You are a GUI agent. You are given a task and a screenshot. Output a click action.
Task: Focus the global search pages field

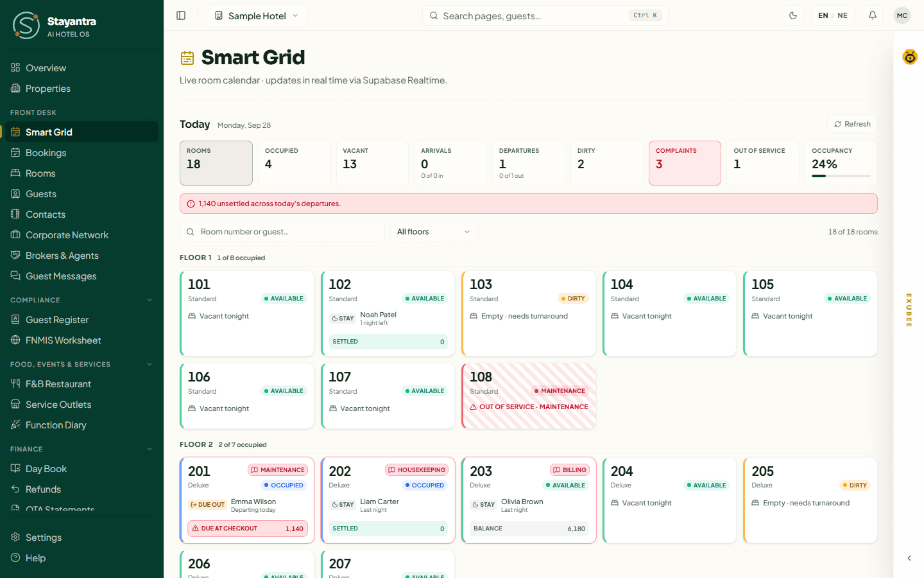click(545, 15)
